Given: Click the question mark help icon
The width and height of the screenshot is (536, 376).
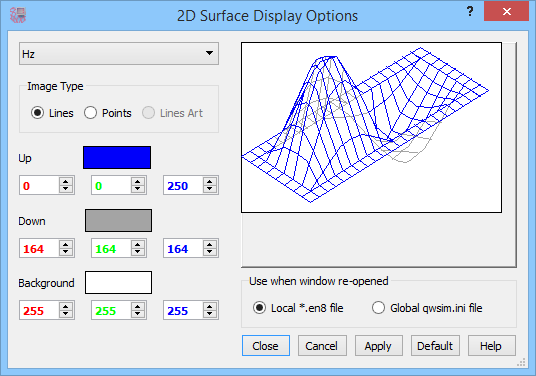Looking at the screenshot, I should pyautogui.click(x=470, y=12).
